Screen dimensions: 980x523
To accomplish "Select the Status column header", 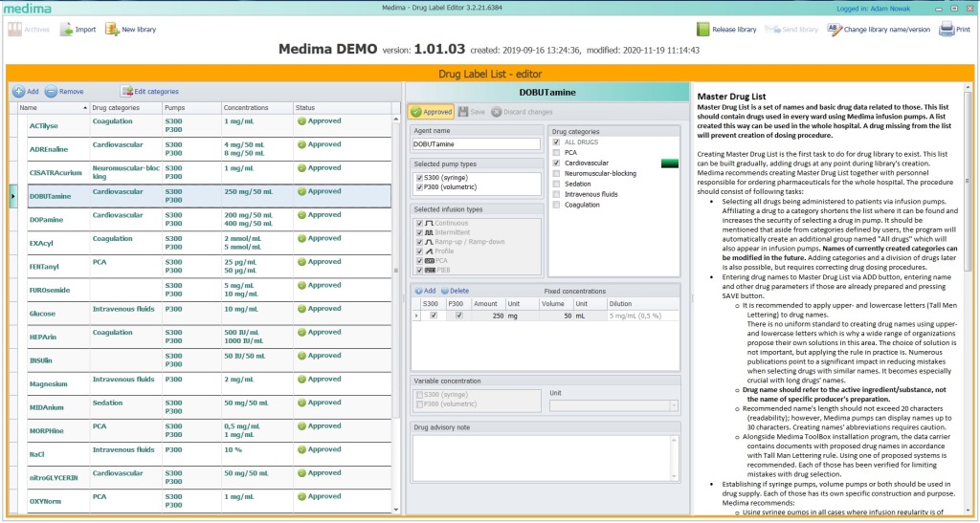I will [x=342, y=108].
